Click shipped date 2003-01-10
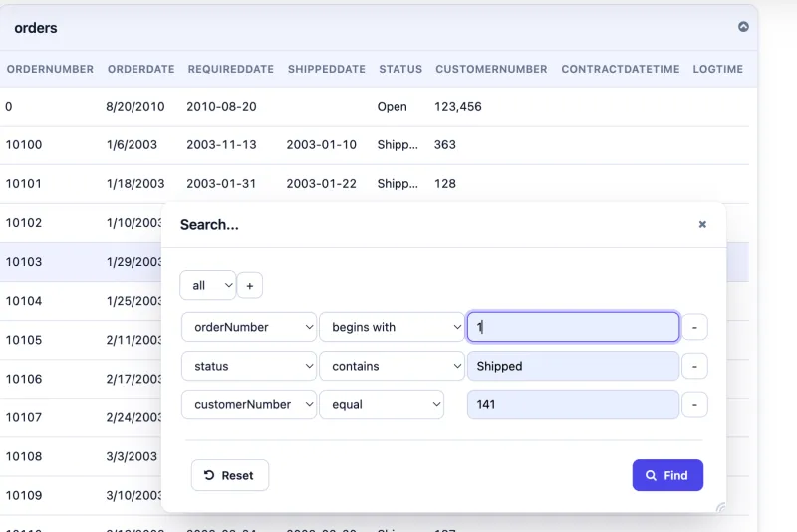Image resolution: width=797 pixels, height=532 pixels. (x=321, y=145)
